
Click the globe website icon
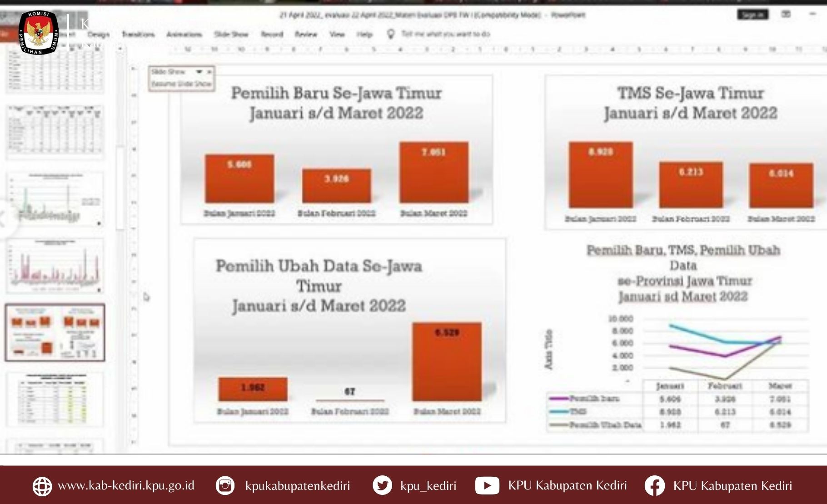pos(42,486)
